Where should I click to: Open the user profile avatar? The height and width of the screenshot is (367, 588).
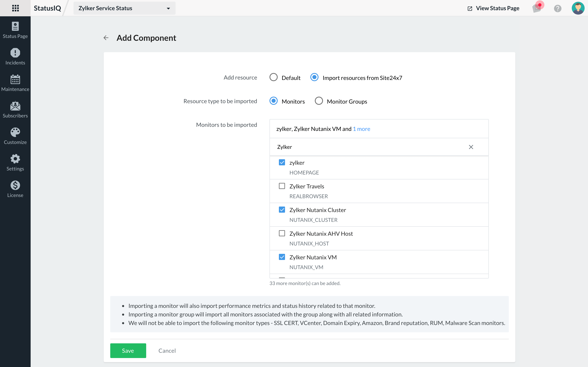tap(578, 8)
